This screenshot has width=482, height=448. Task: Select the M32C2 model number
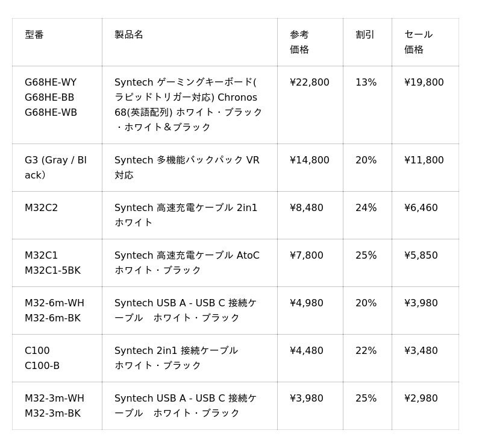[x=42, y=208]
